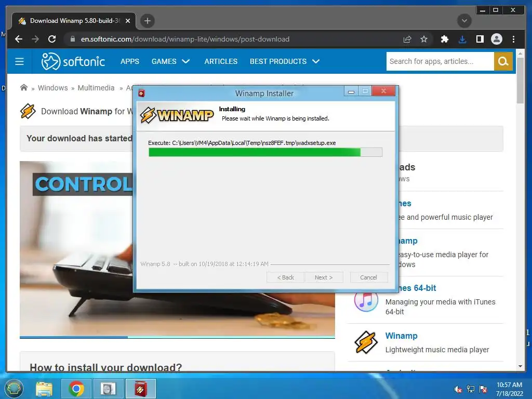
Task: Open the site padlock information icon
Action: (x=72, y=39)
